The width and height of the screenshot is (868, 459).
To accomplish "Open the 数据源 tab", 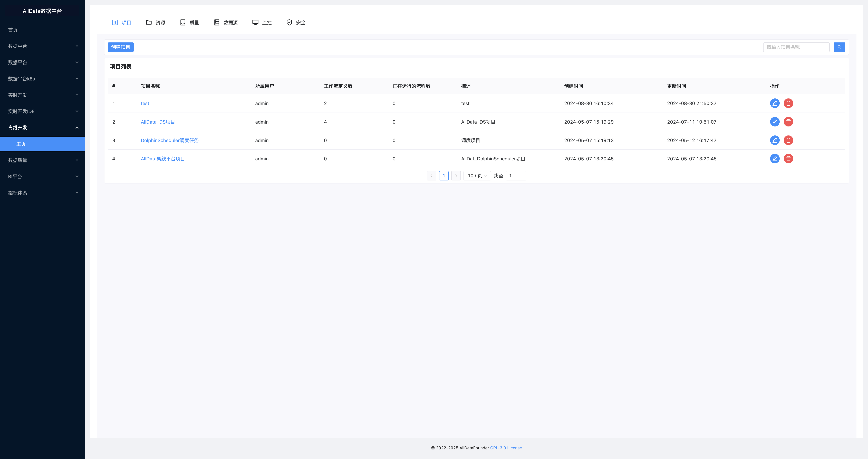I will pos(226,23).
